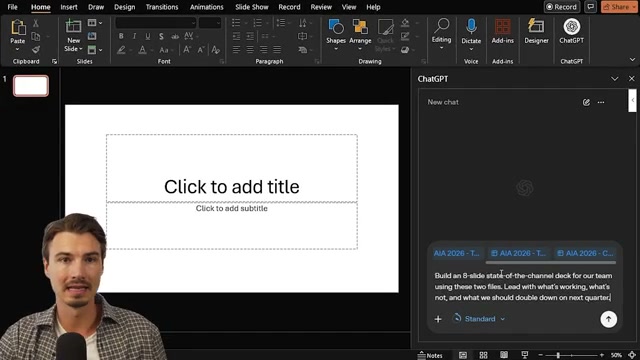Screen dimensions: 640x360
Task: Start Dictate microphone
Action: coord(471,34)
